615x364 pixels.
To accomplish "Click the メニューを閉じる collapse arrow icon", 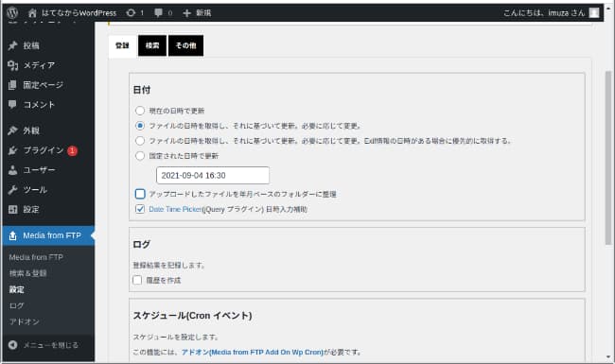I will [x=12, y=345].
